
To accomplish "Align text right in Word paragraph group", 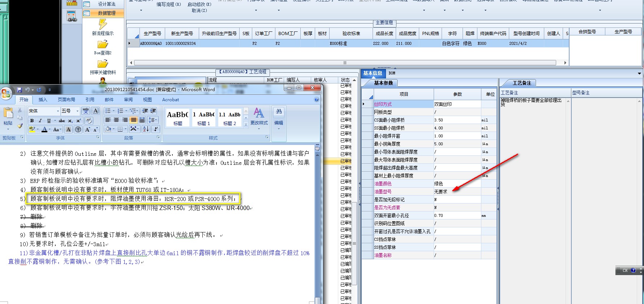I will click(125, 120).
